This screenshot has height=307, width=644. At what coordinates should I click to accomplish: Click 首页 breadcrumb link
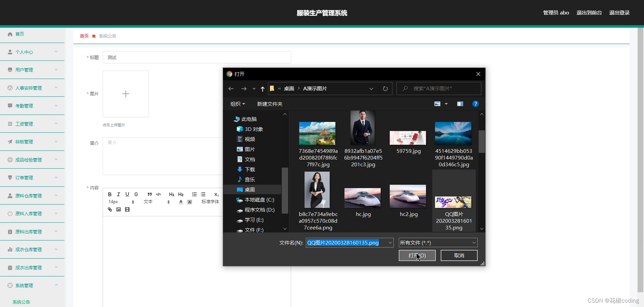(x=84, y=36)
